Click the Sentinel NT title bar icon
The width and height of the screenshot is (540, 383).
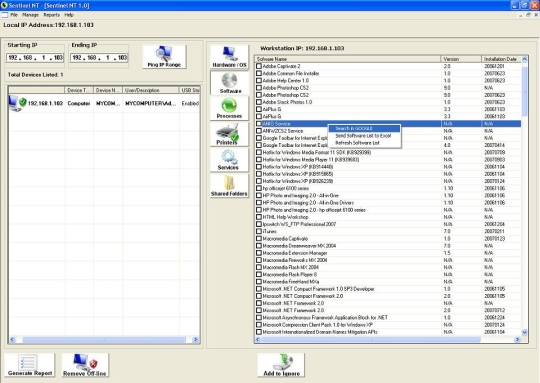[x=4, y=5]
